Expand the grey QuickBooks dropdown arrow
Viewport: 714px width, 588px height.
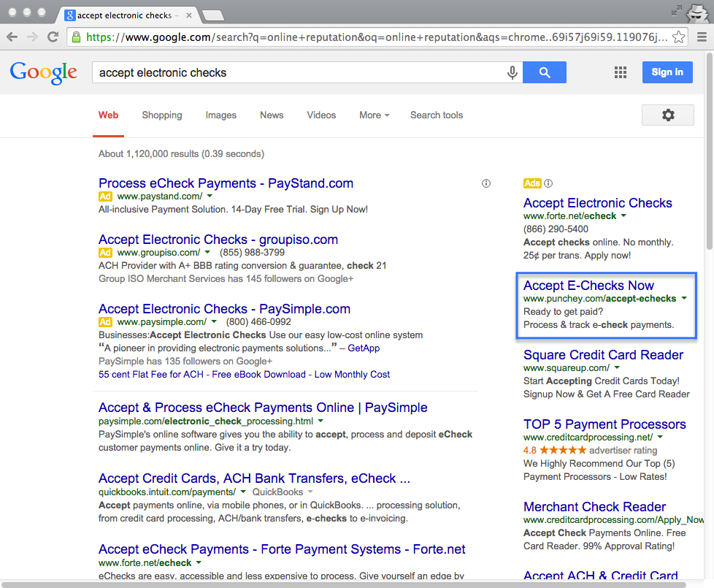[310, 492]
